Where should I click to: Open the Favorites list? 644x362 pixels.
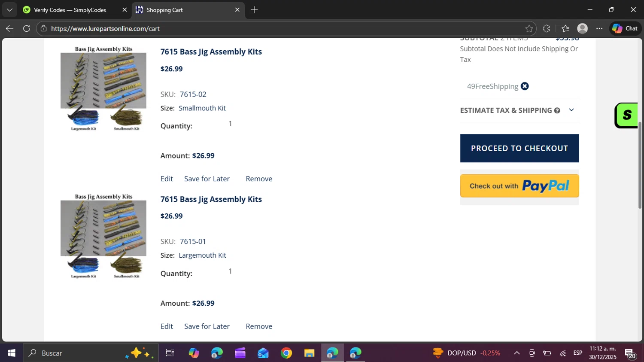click(565, 28)
